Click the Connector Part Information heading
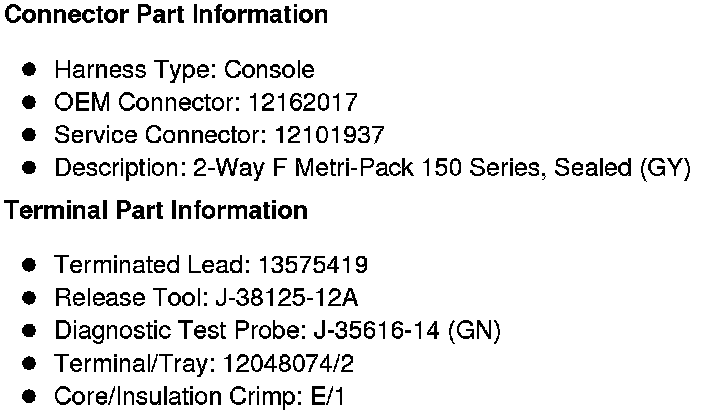704x416 pixels. point(166,15)
